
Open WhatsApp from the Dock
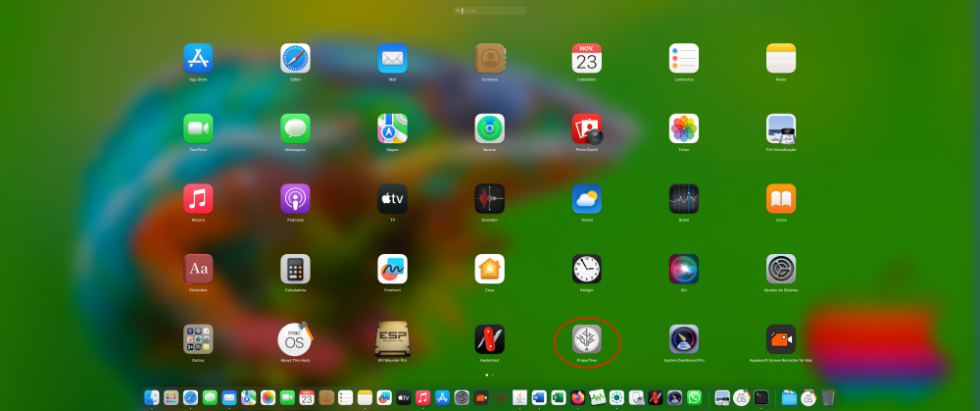click(695, 397)
